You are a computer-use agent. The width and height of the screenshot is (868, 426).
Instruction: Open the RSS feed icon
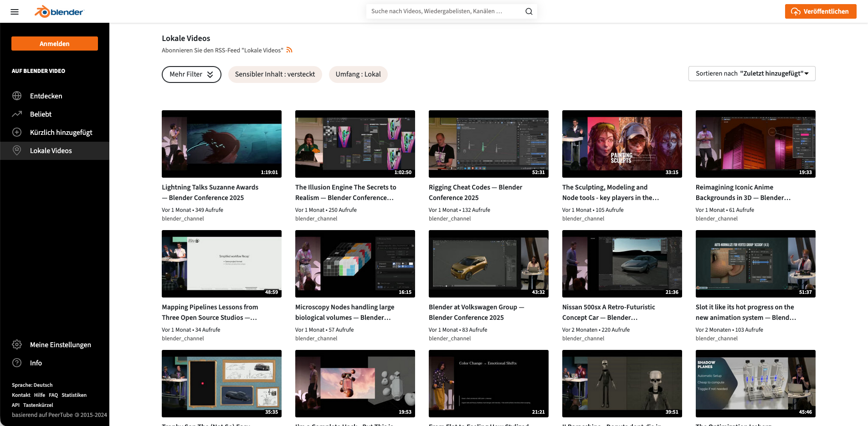289,50
